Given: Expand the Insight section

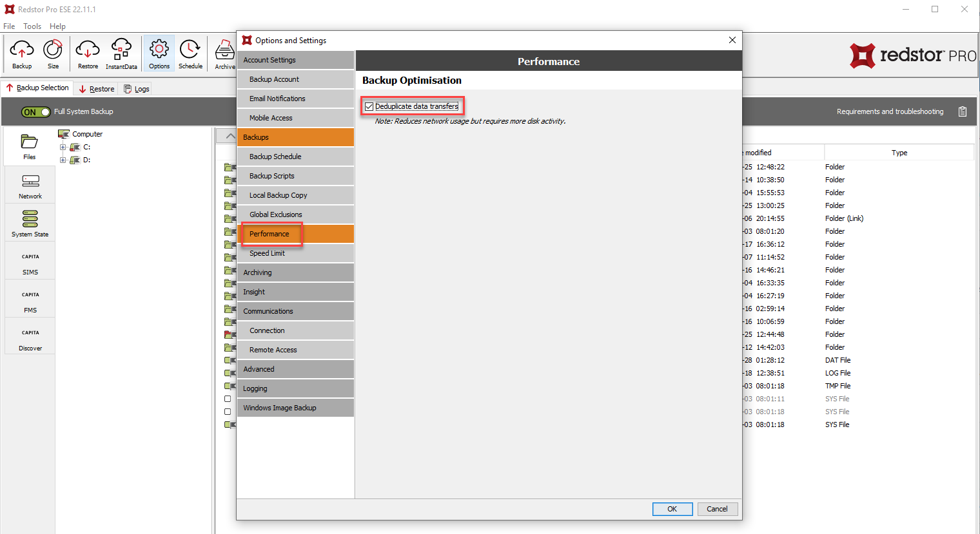Looking at the screenshot, I should [x=295, y=292].
